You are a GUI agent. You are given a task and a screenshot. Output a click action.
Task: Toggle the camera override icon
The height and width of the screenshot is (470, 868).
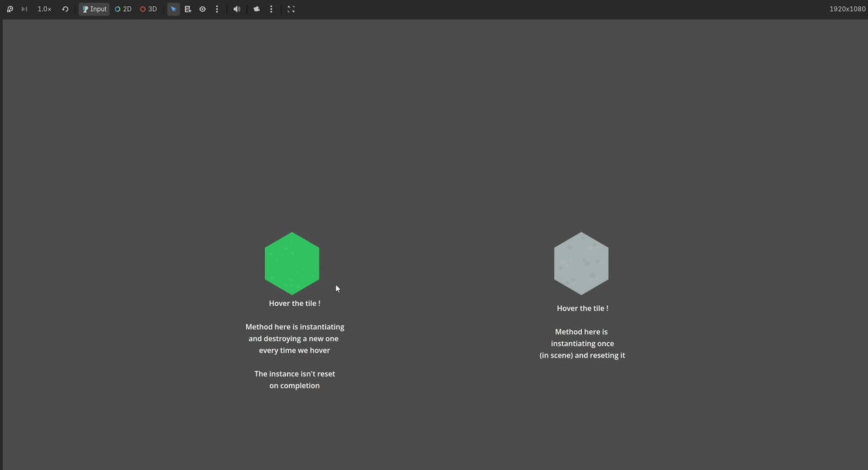256,9
